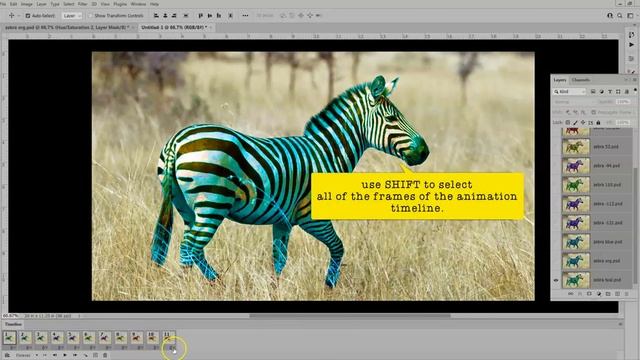Click the tween frames icon in Timeline
The width and height of the screenshot is (640, 360).
pyautogui.click(x=85, y=355)
